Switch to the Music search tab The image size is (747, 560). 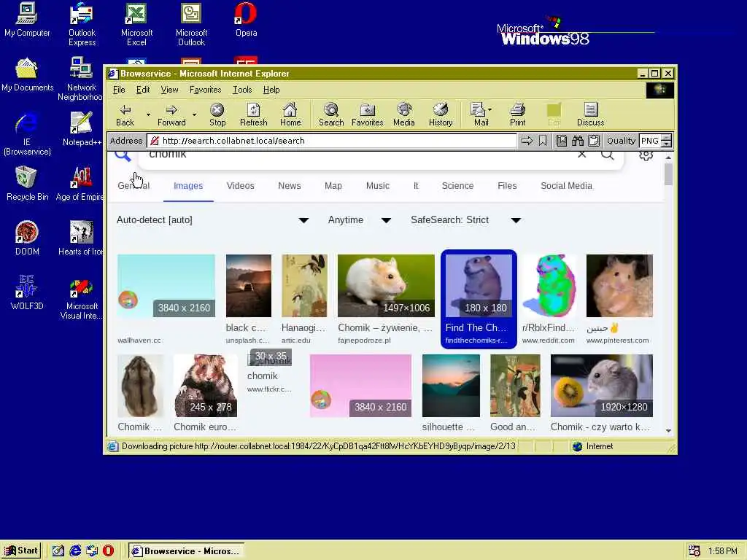coord(377,186)
